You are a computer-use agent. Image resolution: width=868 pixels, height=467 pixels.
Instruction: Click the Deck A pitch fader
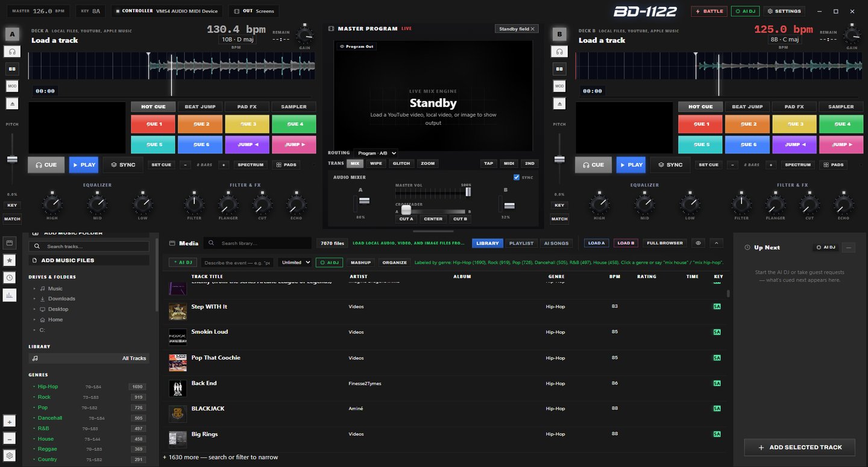point(12,159)
